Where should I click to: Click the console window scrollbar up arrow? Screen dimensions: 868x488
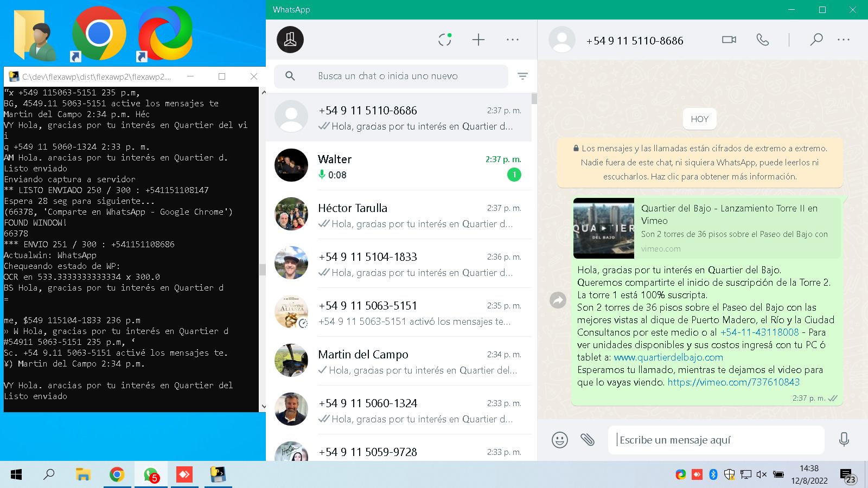[x=263, y=92]
